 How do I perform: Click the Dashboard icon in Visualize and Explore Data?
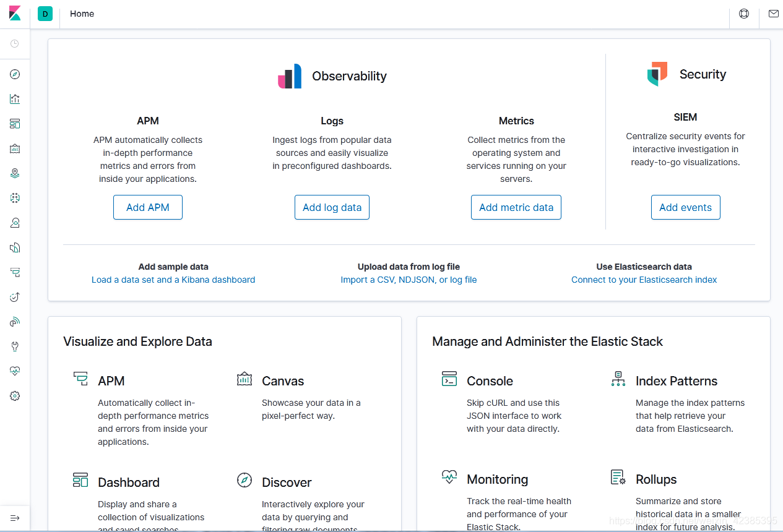80,480
